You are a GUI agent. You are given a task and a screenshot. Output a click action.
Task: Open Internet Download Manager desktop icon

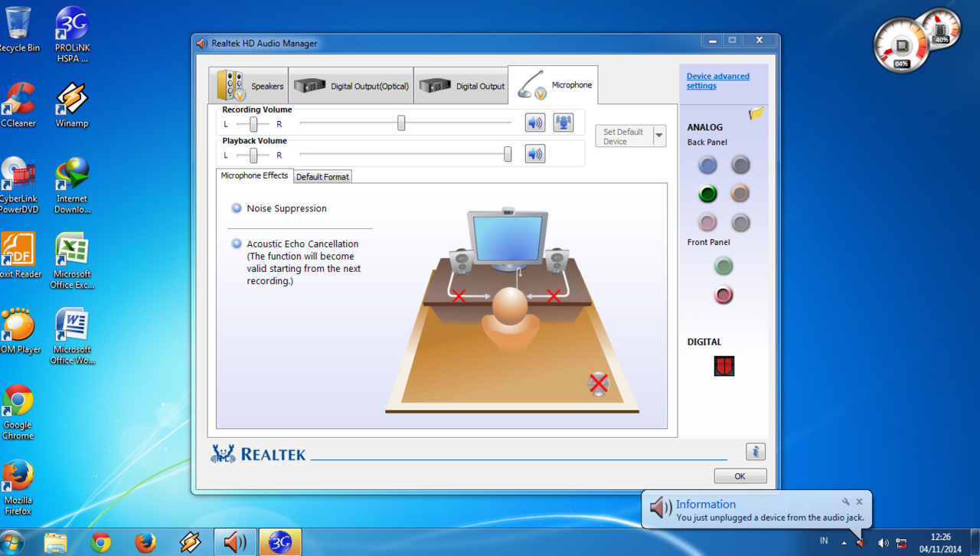72,185
